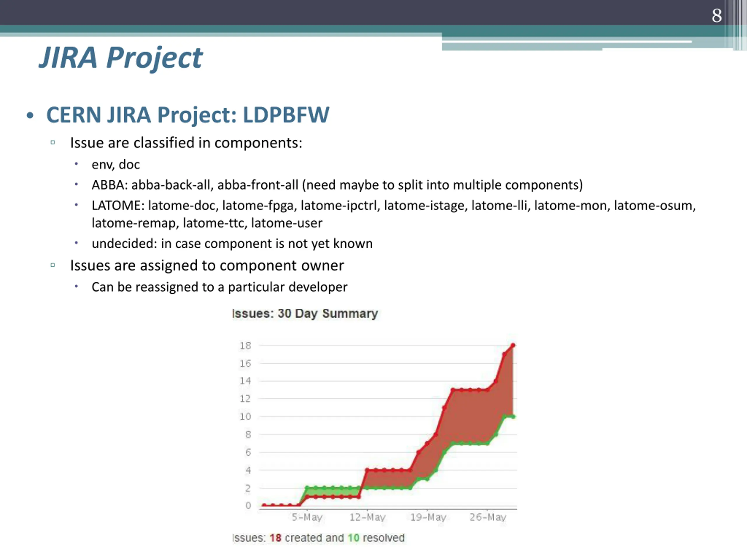Click the y-axis label 2
747x560 pixels.
(x=248, y=488)
